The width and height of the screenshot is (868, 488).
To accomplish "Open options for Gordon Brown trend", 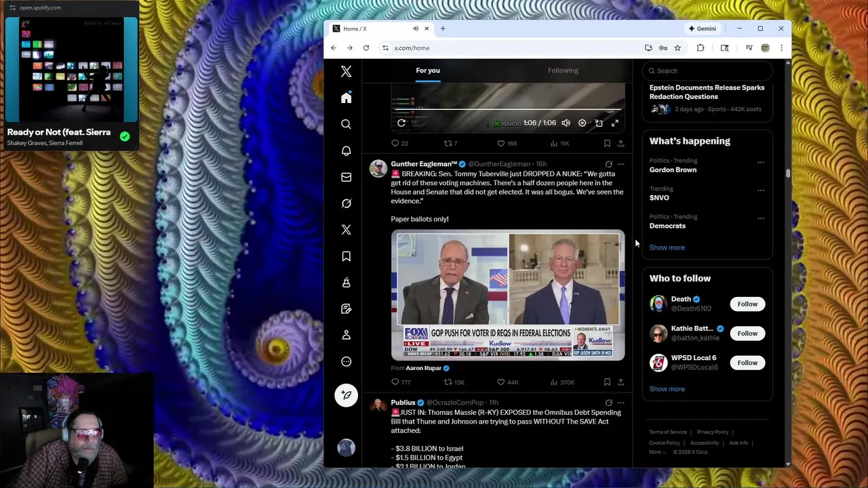I will [760, 163].
